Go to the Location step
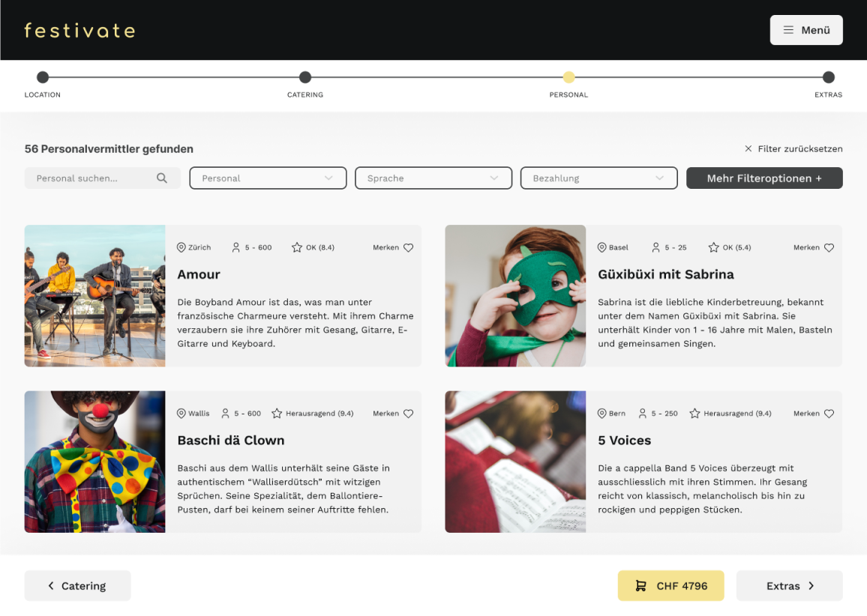 click(x=43, y=77)
